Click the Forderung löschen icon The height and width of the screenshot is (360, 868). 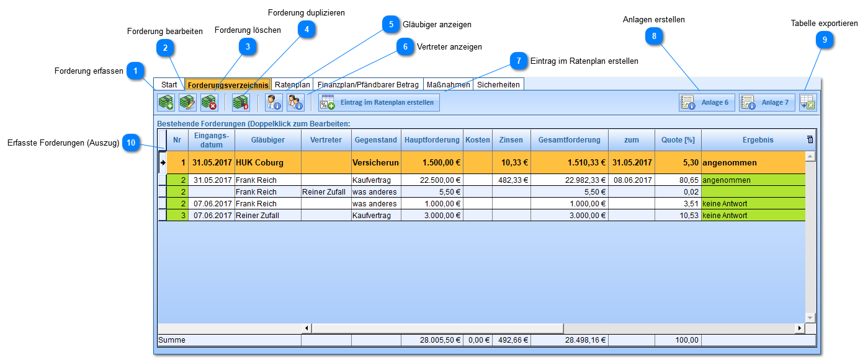coord(209,102)
